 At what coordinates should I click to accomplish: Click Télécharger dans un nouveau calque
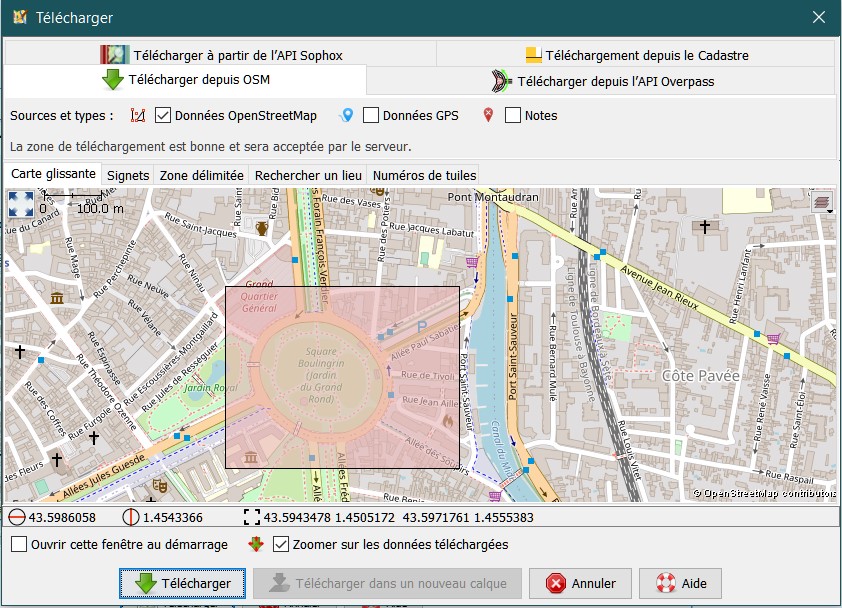click(387, 583)
